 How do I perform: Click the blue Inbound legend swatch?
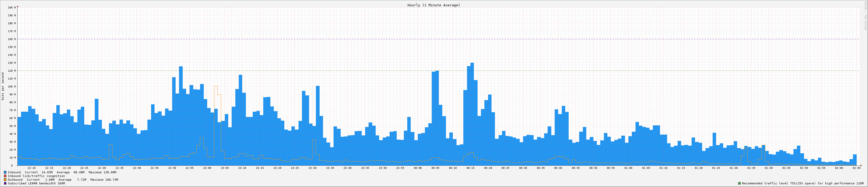click(5, 172)
